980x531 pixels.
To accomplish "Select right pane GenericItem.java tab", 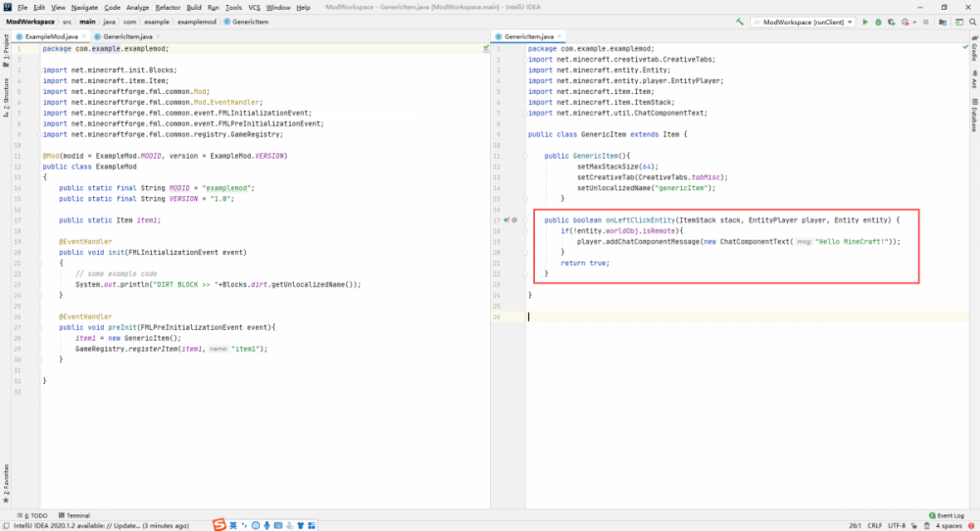I will tap(529, 37).
